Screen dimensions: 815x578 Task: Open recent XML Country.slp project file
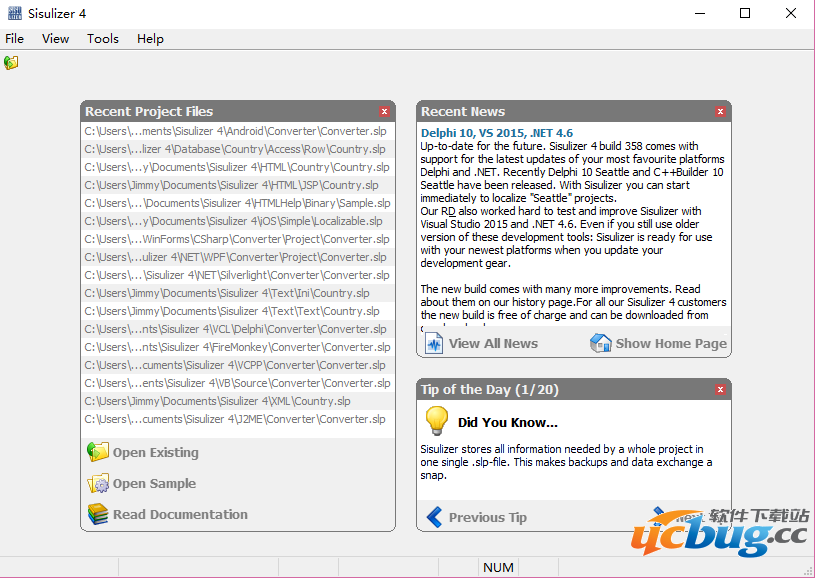pos(217,401)
